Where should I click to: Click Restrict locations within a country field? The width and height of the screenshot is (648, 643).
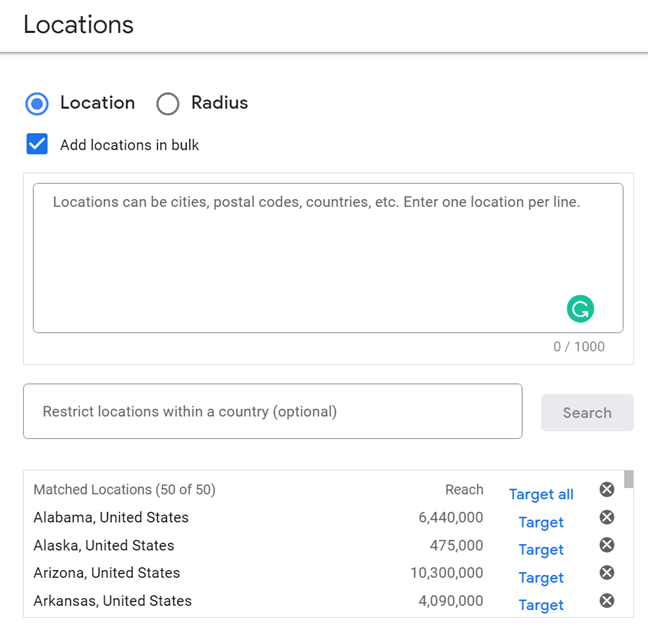(272, 411)
